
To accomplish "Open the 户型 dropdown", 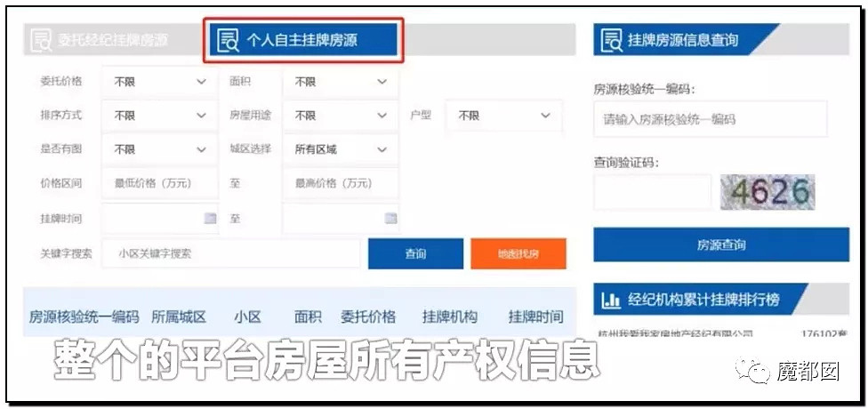I will [x=503, y=116].
